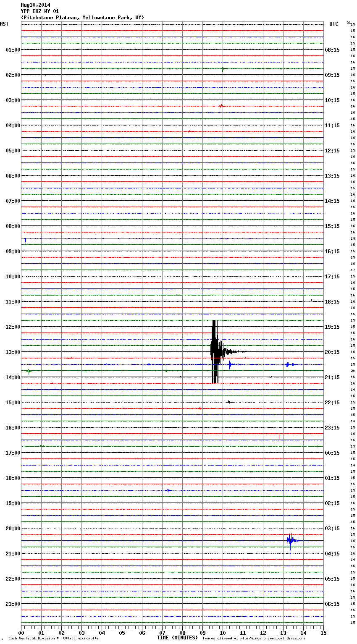Click the 21:00 MST time label
The width and height of the screenshot is (357, 644).
click(x=13, y=554)
